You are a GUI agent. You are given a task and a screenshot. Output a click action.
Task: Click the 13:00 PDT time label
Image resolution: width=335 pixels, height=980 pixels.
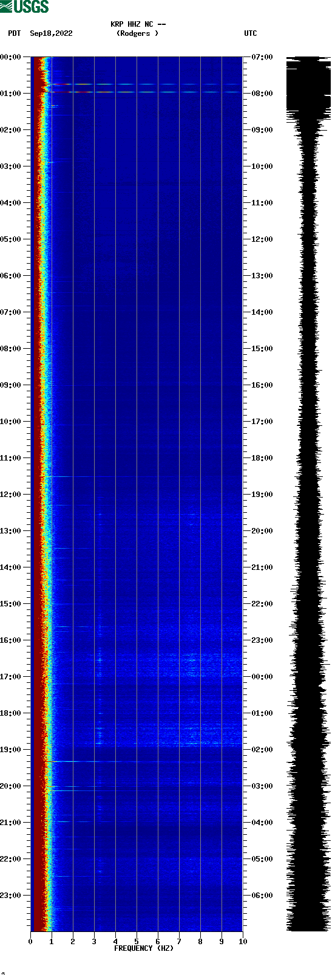11,531
